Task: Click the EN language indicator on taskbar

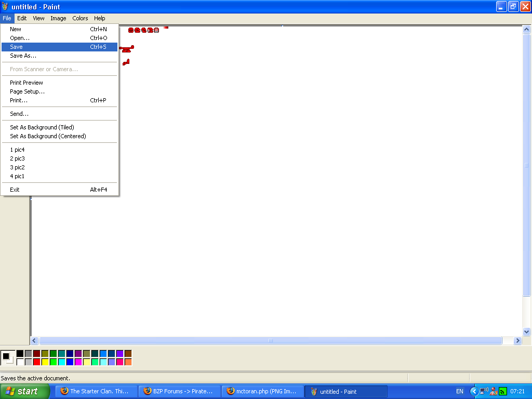Action: tap(460, 391)
